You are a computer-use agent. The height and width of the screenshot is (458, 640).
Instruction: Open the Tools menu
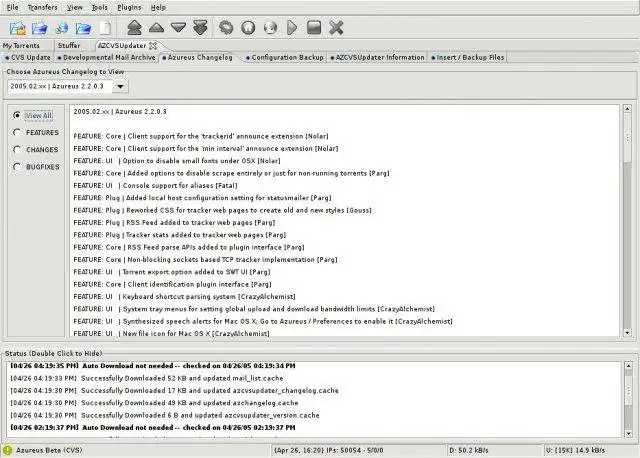pos(100,7)
